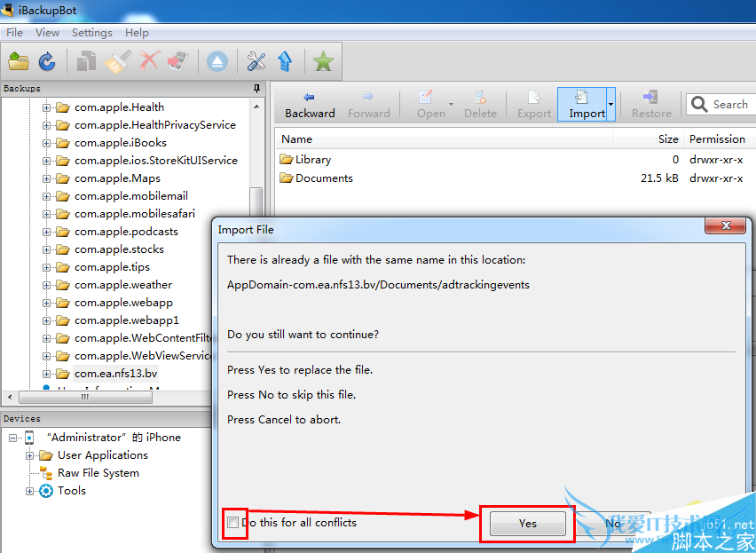Expand com.apple.Health tree node
Image resolution: width=756 pixels, height=553 pixels.
(46, 107)
